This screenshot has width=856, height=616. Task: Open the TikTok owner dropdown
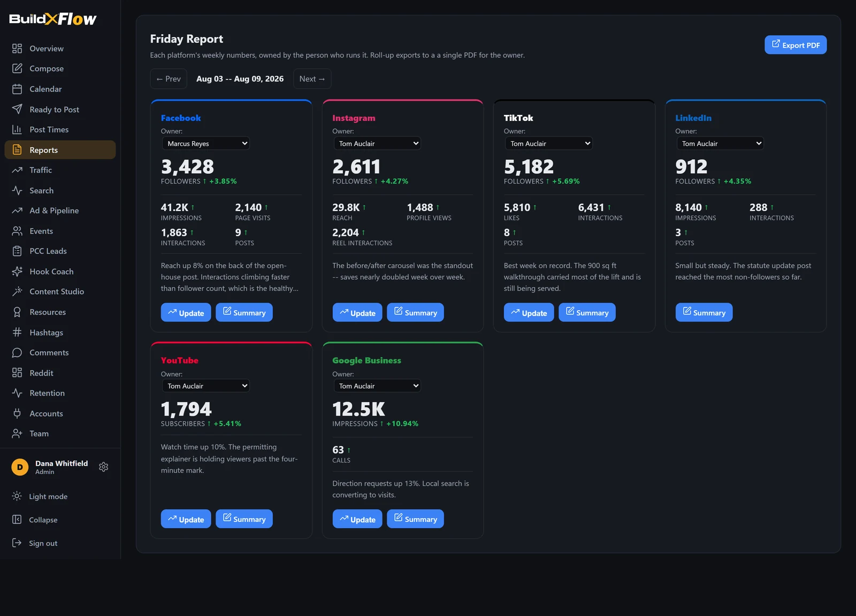[x=549, y=143]
